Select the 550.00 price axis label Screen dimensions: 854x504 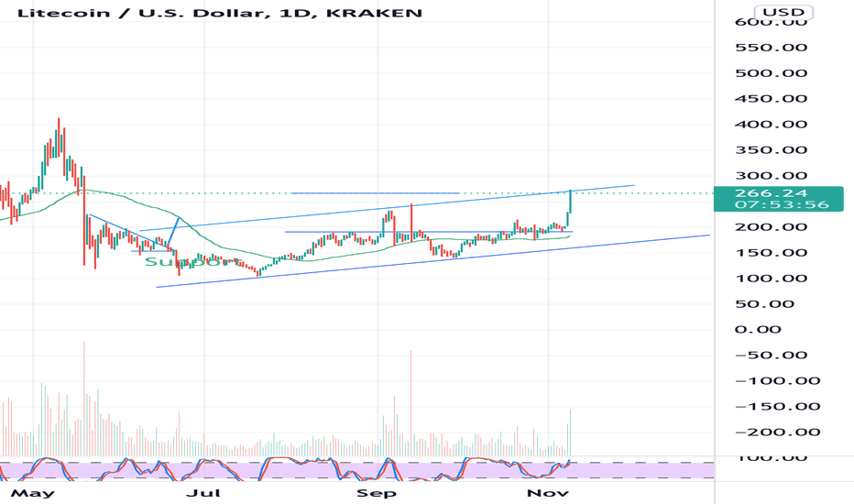click(771, 48)
